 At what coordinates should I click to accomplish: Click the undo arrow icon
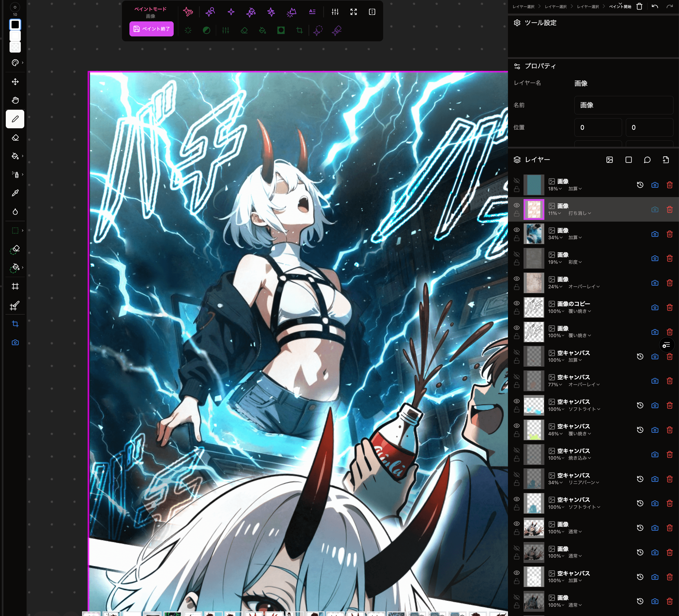(655, 6)
